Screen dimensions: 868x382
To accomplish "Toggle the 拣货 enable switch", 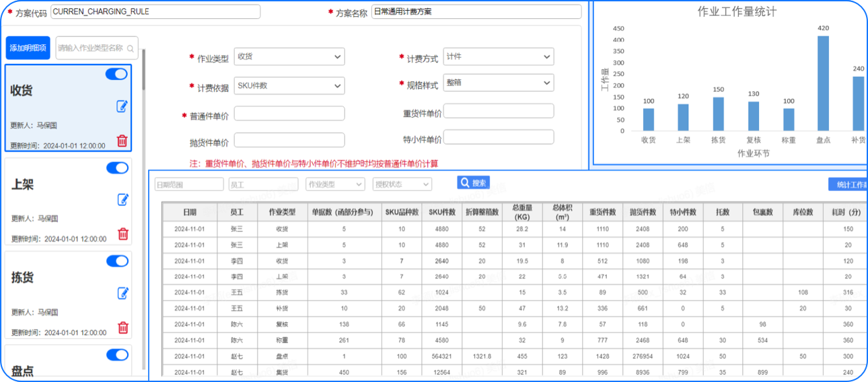I will [x=117, y=262].
